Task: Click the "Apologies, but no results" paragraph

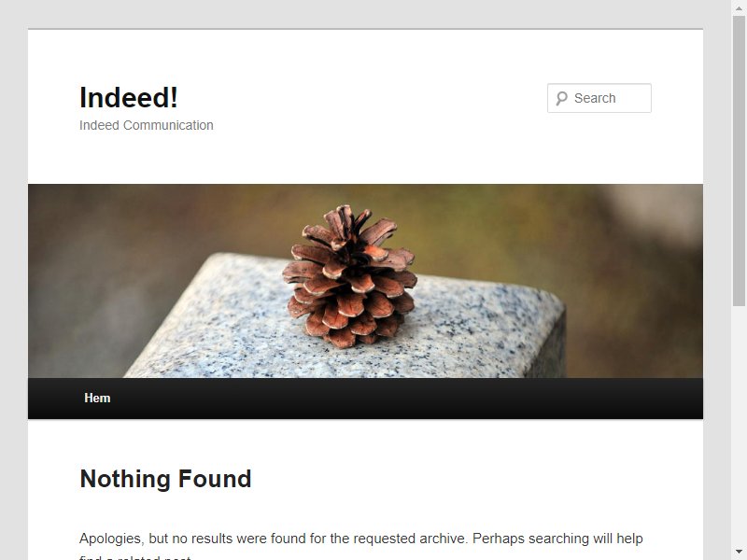Action: 361,546
